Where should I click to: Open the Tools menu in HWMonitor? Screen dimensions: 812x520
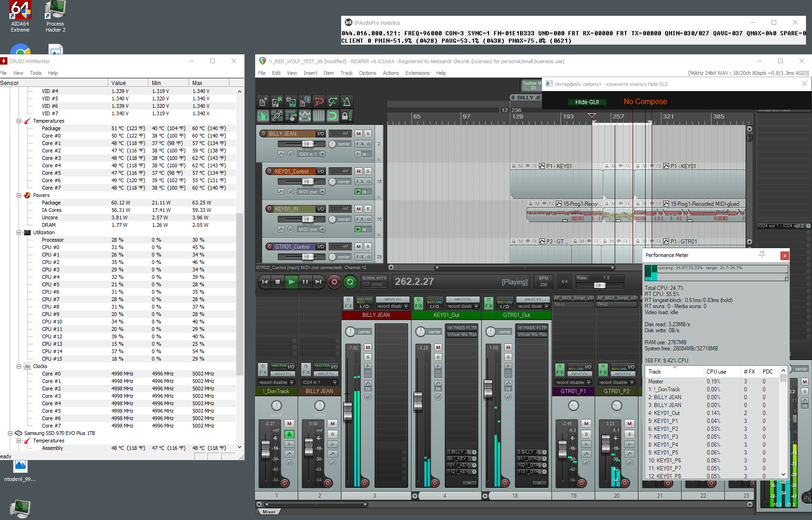click(36, 73)
